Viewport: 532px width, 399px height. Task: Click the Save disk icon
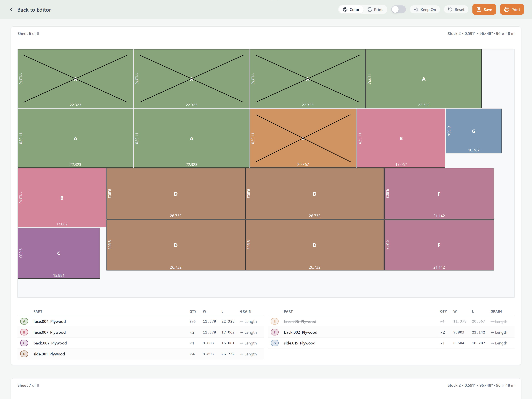(479, 9)
